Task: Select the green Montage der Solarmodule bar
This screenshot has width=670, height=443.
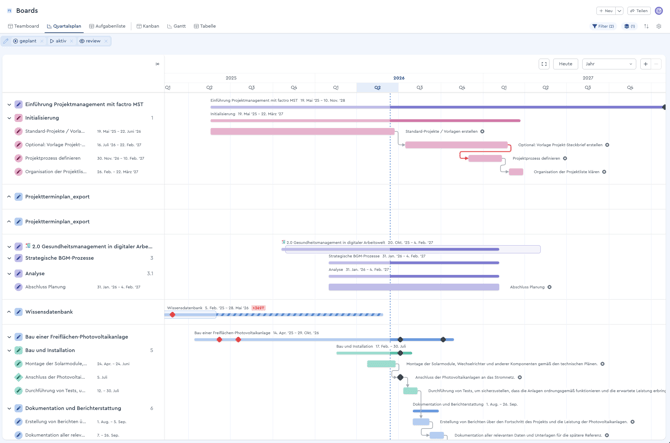Action: pos(381,364)
